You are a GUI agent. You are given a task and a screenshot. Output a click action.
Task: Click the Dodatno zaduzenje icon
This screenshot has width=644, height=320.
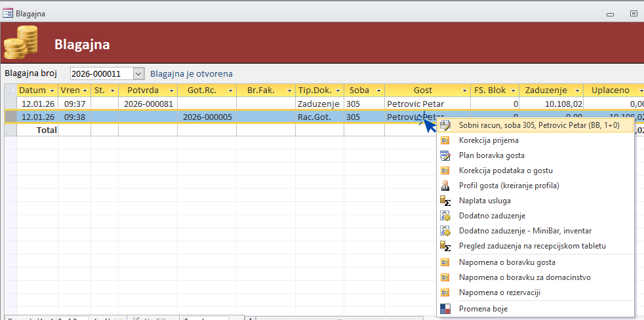[x=446, y=216]
